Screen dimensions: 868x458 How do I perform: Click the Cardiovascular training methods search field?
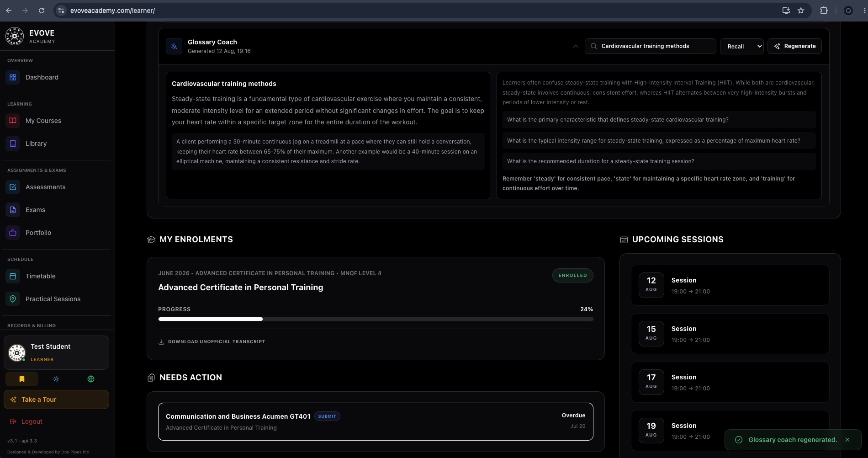click(650, 46)
